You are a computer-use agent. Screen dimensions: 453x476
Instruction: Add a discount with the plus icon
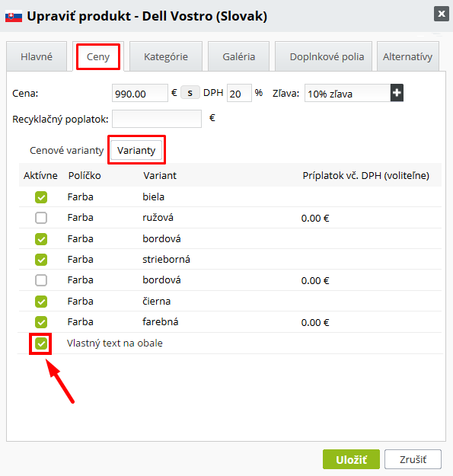tap(397, 93)
